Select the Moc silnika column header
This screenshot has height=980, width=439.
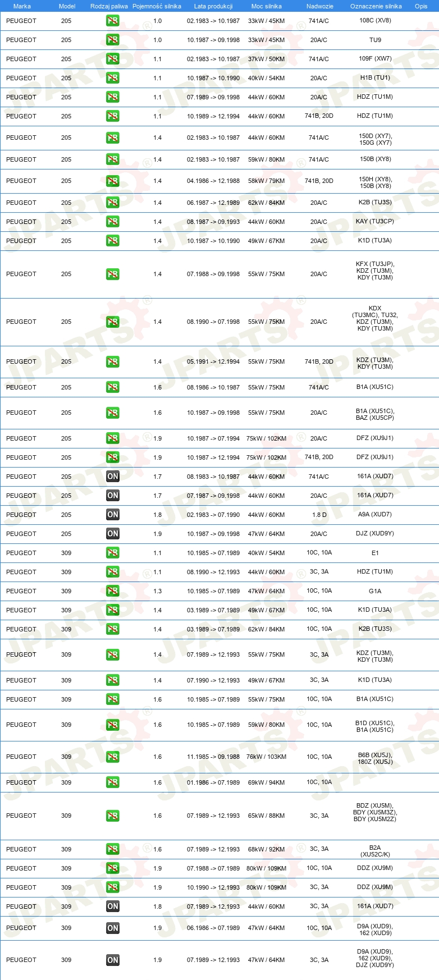click(267, 6)
